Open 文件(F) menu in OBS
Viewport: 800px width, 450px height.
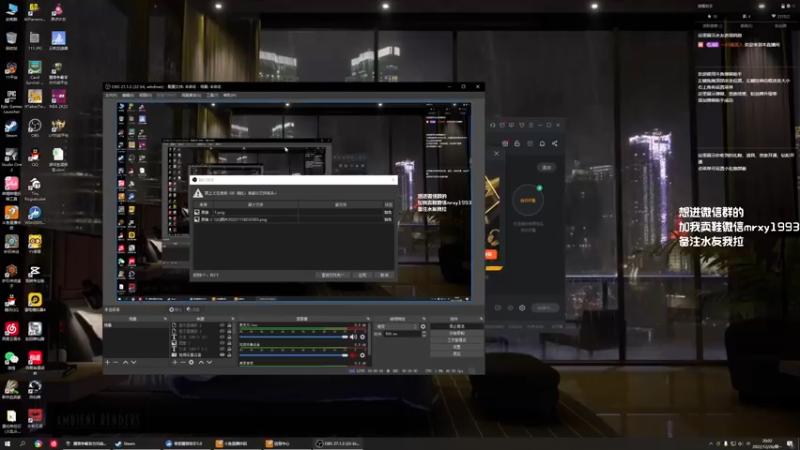111,95
